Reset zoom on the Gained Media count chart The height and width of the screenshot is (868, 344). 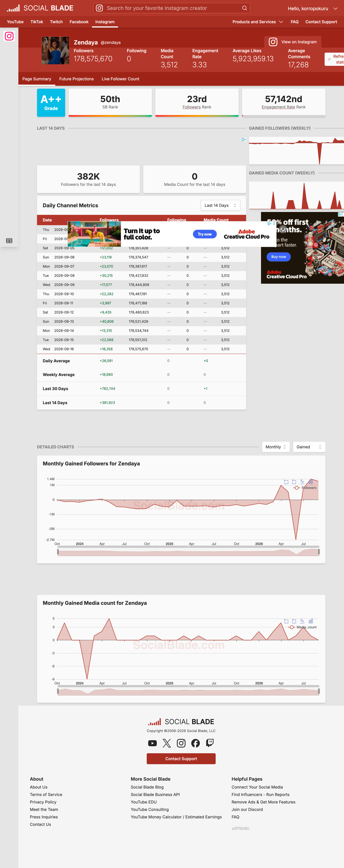coord(294,621)
